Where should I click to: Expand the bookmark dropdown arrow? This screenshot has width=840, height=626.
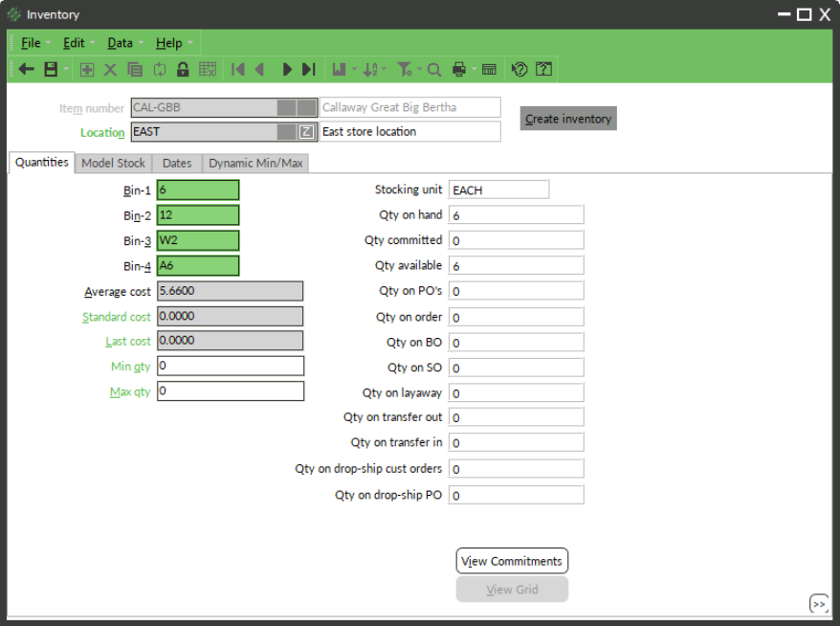(354, 69)
